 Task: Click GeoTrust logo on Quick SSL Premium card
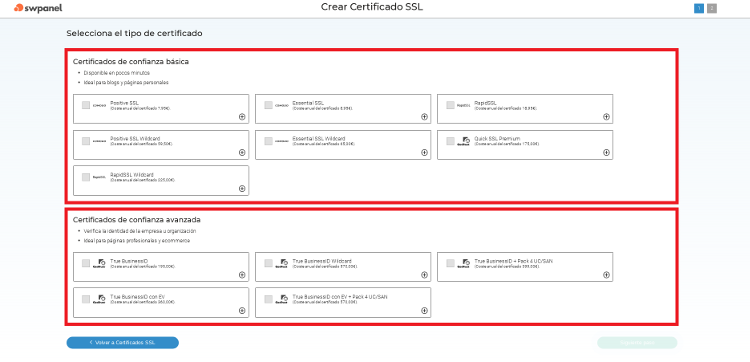[x=463, y=142]
